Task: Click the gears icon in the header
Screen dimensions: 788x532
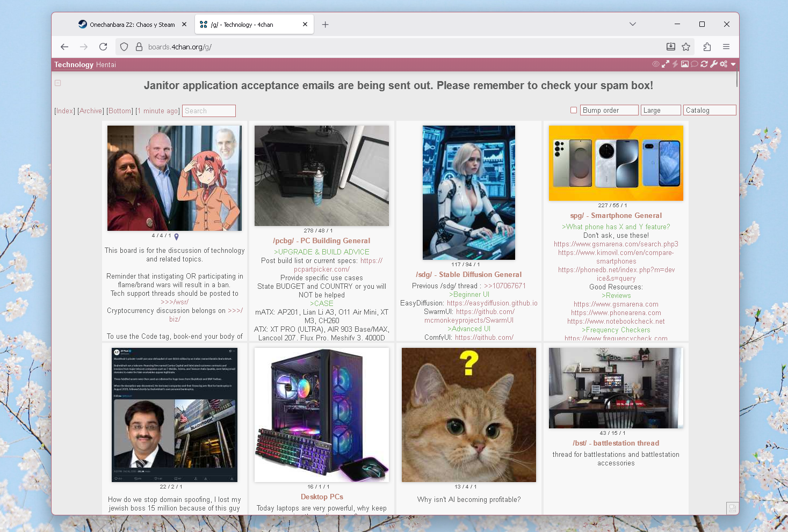Action: pos(724,64)
